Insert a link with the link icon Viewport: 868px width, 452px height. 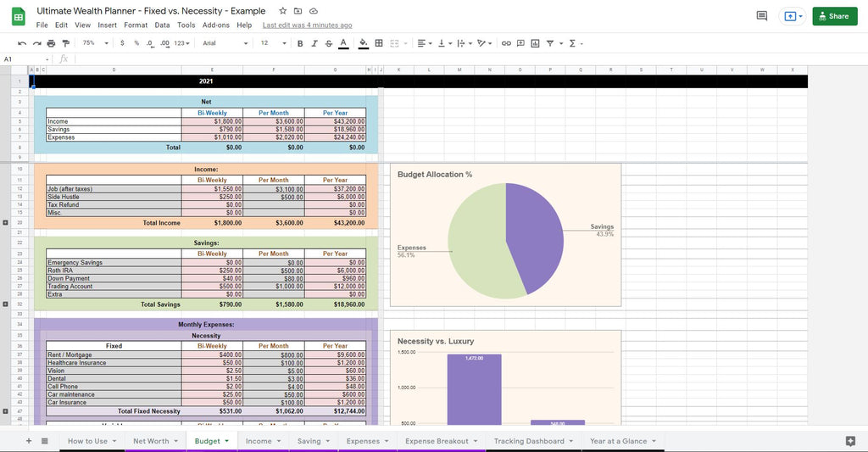click(506, 43)
